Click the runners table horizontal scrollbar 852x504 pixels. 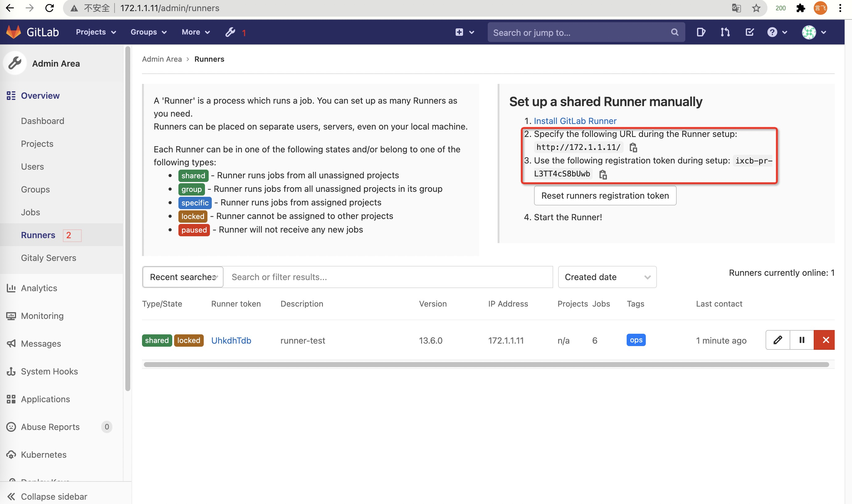point(486,364)
